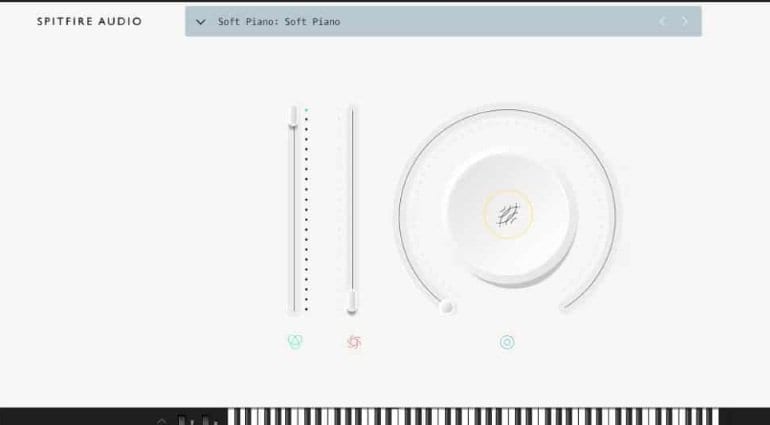Screen dimensions: 770x425
Task: Click the Expression slider handle at top
Action: tap(293, 116)
